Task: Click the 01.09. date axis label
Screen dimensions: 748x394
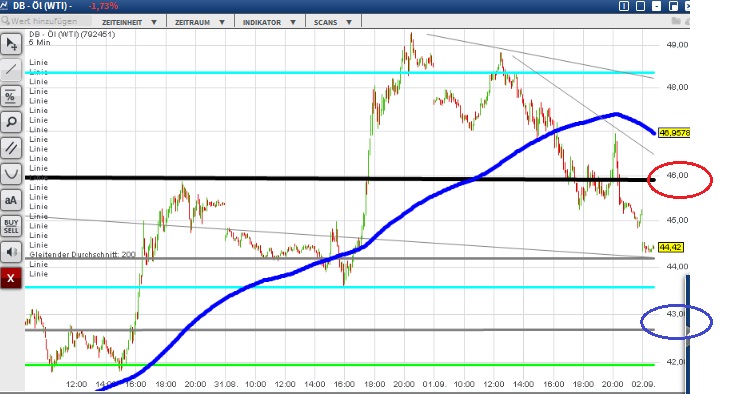Action: tap(434, 384)
